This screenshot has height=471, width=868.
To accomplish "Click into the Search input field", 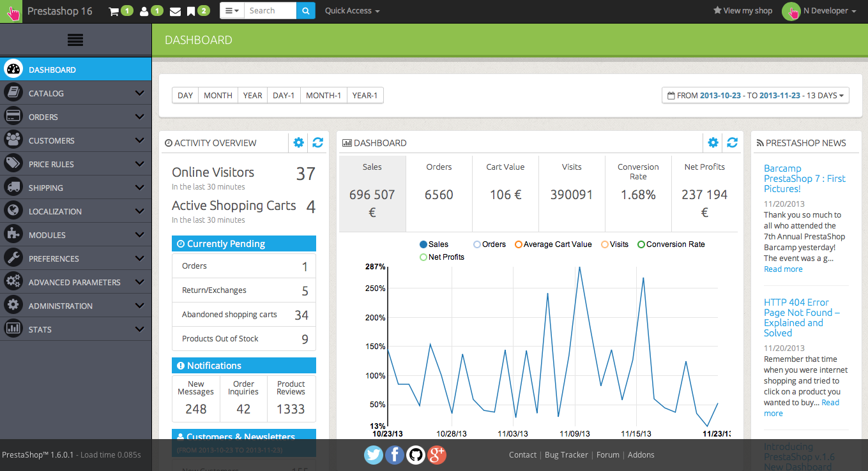I will (x=270, y=11).
